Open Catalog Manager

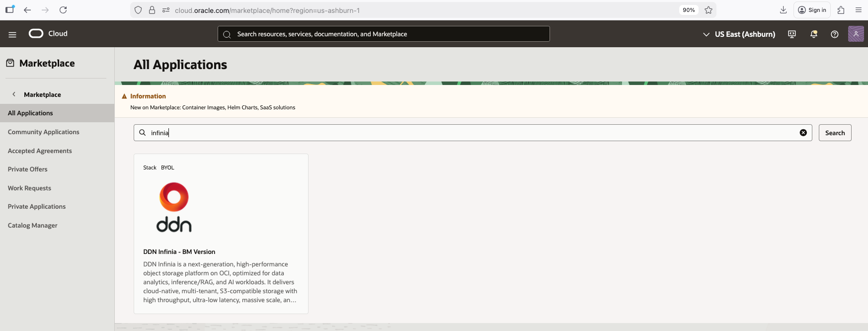[32, 225]
